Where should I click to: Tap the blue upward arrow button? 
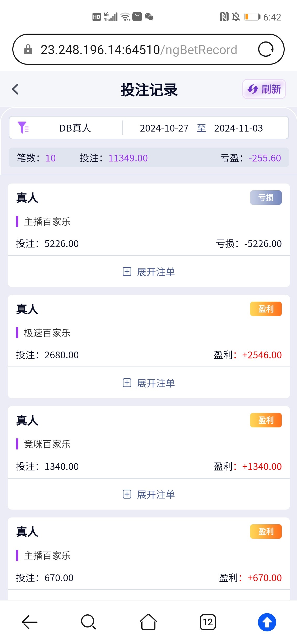[x=267, y=622]
